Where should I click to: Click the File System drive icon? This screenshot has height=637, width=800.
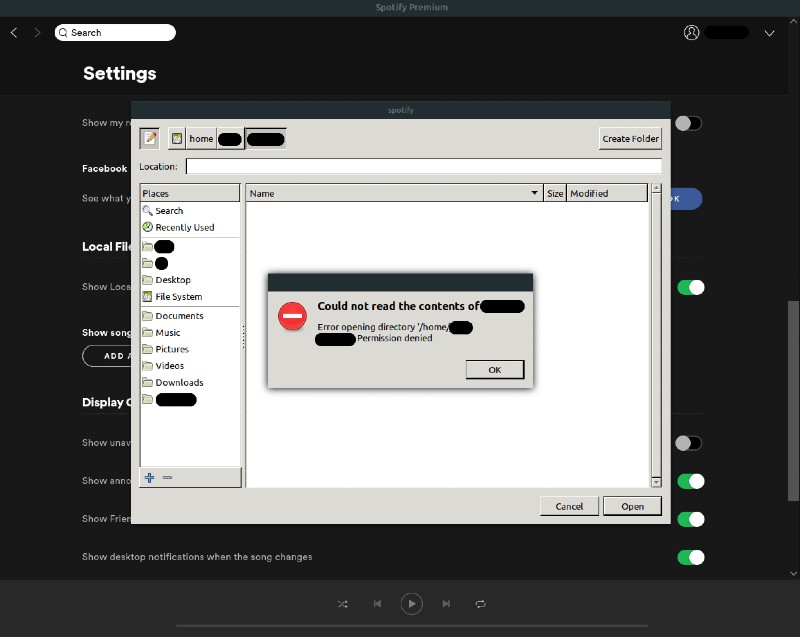coord(147,296)
